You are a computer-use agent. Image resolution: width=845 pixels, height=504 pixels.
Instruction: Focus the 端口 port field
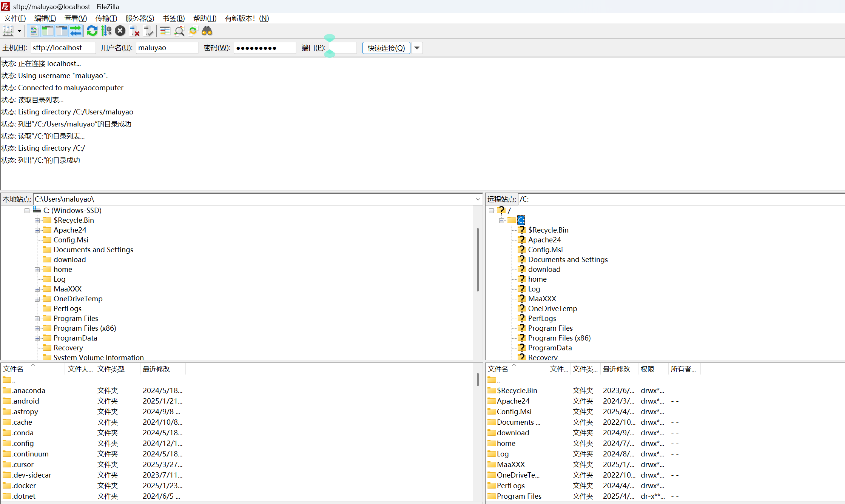(342, 48)
